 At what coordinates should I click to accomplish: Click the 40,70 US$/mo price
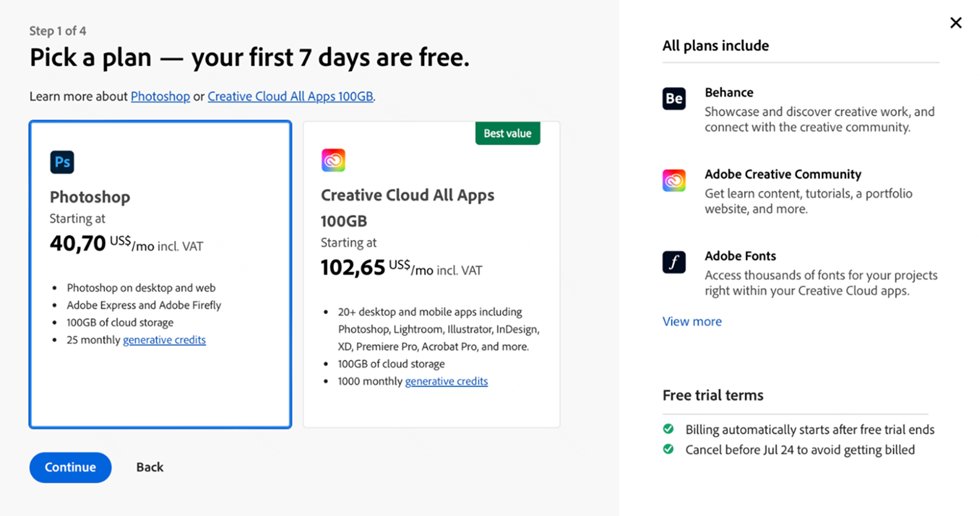[126, 244]
